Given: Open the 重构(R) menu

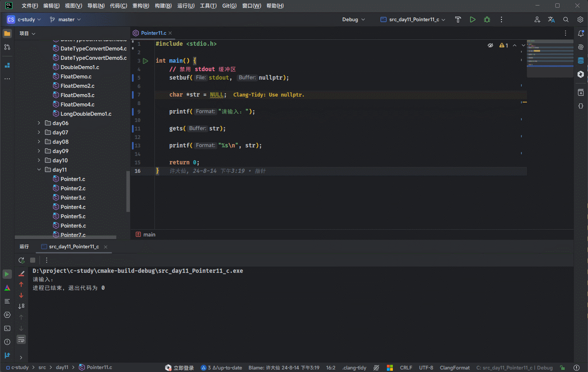Looking at the screenshot, I should click(140, 6).
